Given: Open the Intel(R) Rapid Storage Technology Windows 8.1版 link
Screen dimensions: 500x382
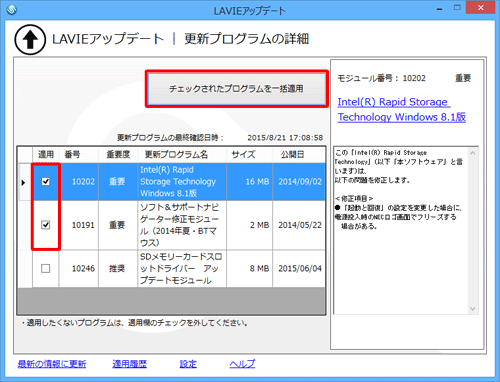Looking at the screenshot, I should pyautogui.click(x=401, y=109).
